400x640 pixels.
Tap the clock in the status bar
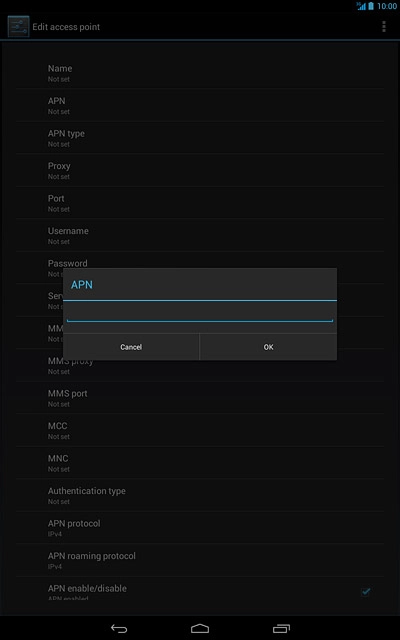point(387,6)
